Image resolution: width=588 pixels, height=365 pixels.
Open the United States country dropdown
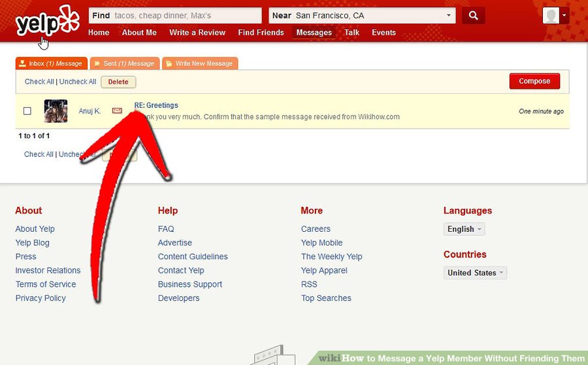pyautogui.click(x=475, y=273)
